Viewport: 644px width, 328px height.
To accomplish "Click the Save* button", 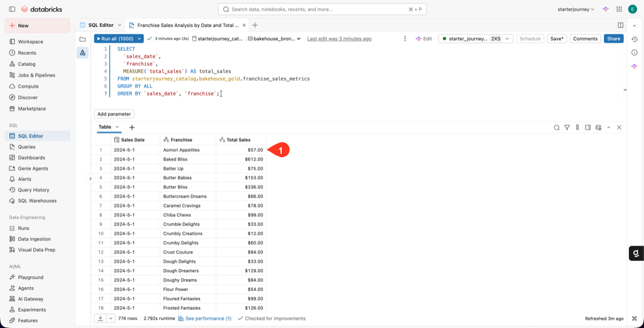I will tap(557, 38).
